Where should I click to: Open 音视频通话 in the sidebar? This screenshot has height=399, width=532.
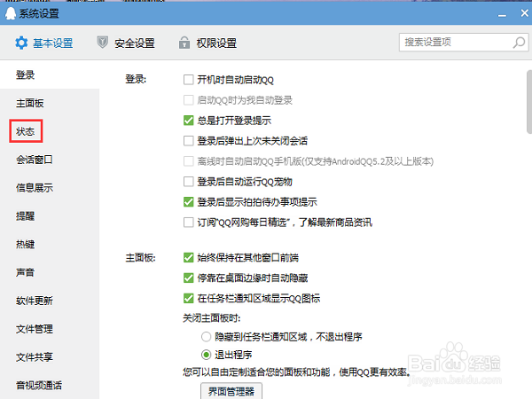click(x=39, y=385)
